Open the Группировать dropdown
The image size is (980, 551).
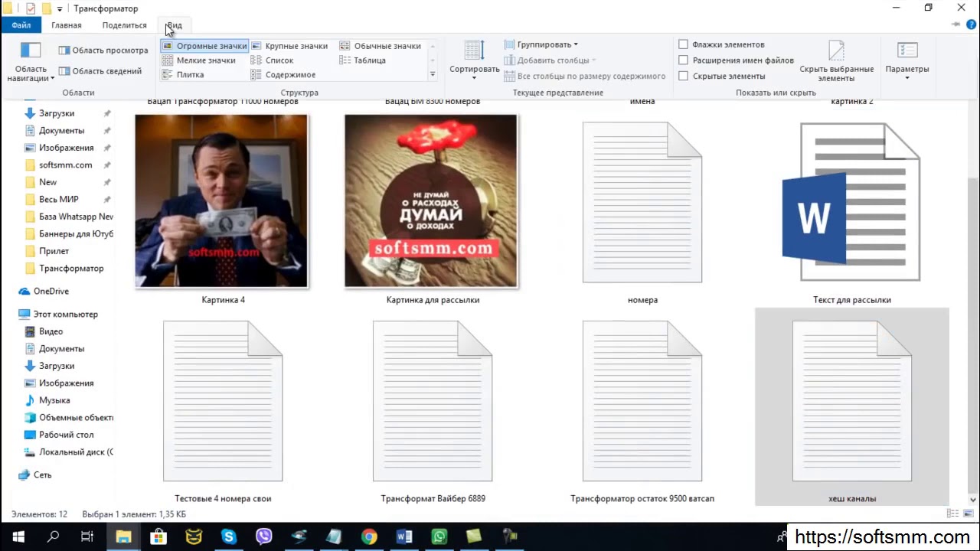coord(541,44)
